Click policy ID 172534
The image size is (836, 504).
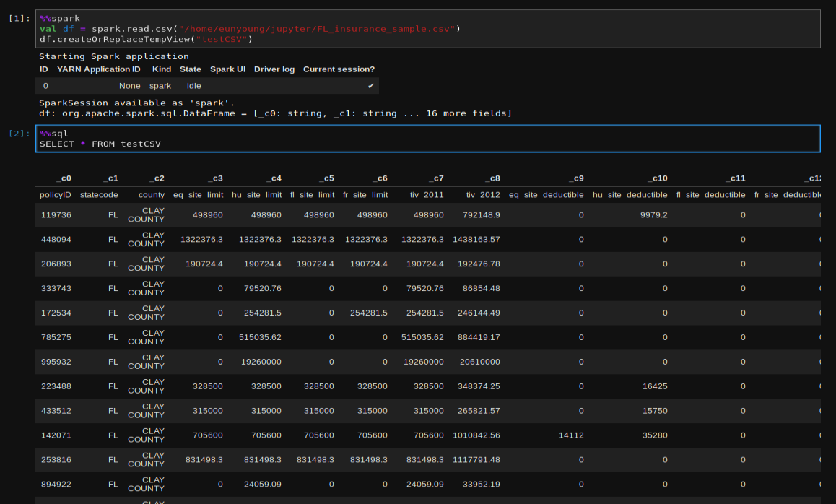click(56, 313)
